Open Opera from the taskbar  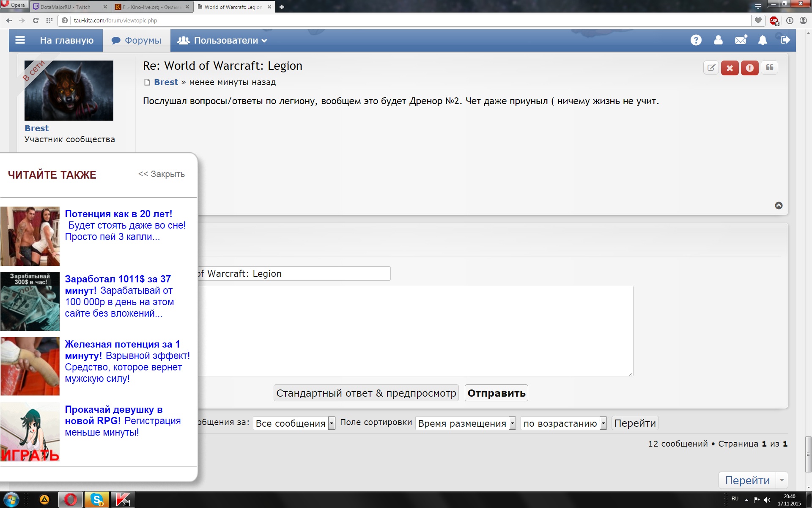pos(71,500)
